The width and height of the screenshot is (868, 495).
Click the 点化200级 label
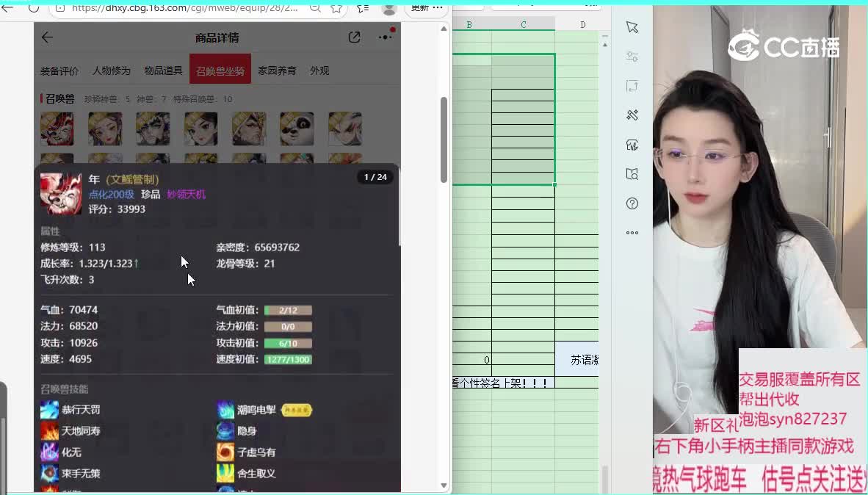point(112,195)
